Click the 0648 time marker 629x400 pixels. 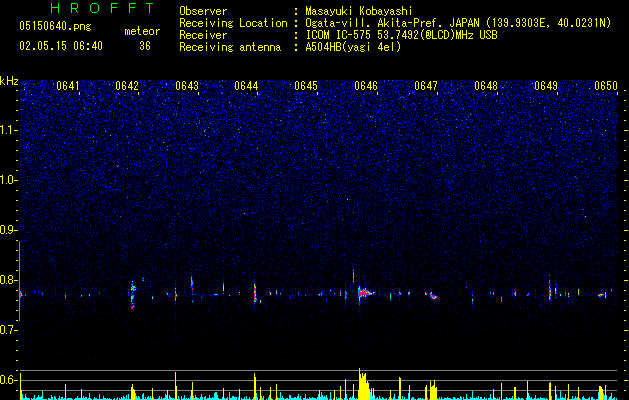(x=486, y=86)
